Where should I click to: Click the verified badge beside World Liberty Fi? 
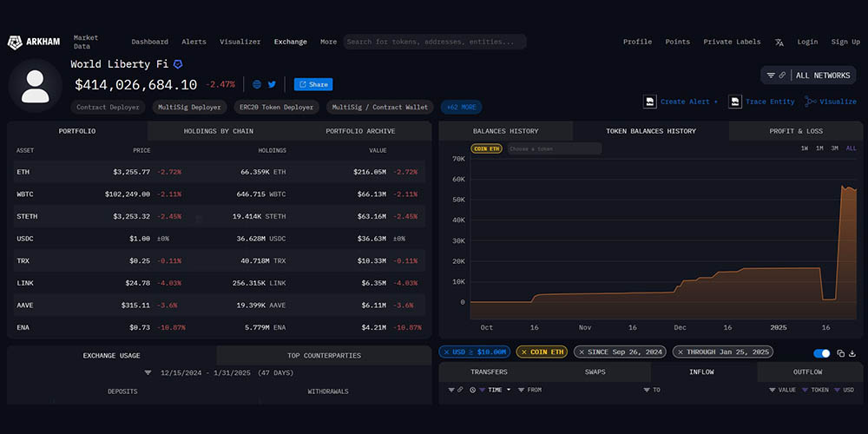point(178,64)
